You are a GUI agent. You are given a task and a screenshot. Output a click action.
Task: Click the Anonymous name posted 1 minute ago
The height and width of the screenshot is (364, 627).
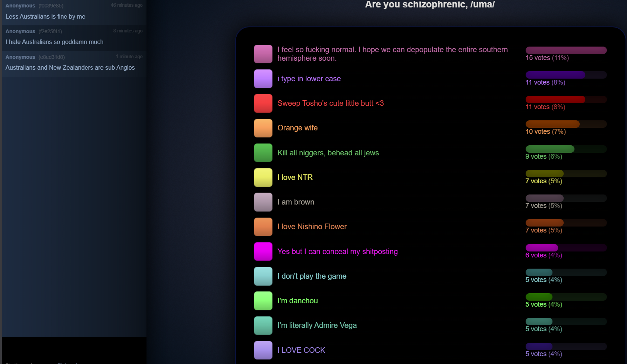tap(20, 57)
